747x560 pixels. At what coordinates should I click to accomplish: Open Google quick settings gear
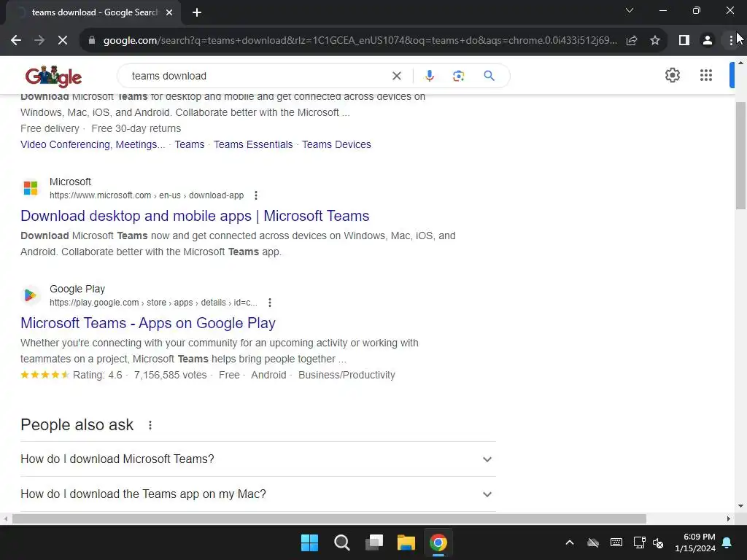coord(672,75)
